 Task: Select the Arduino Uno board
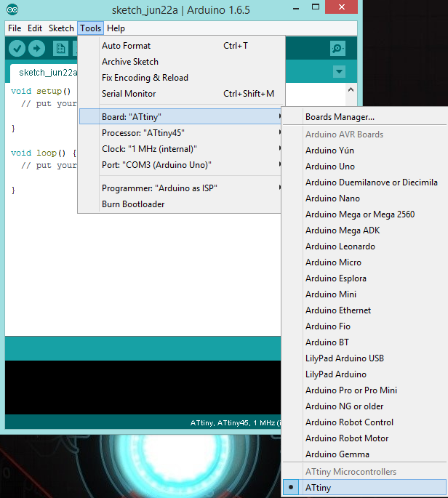pos(364,166)
